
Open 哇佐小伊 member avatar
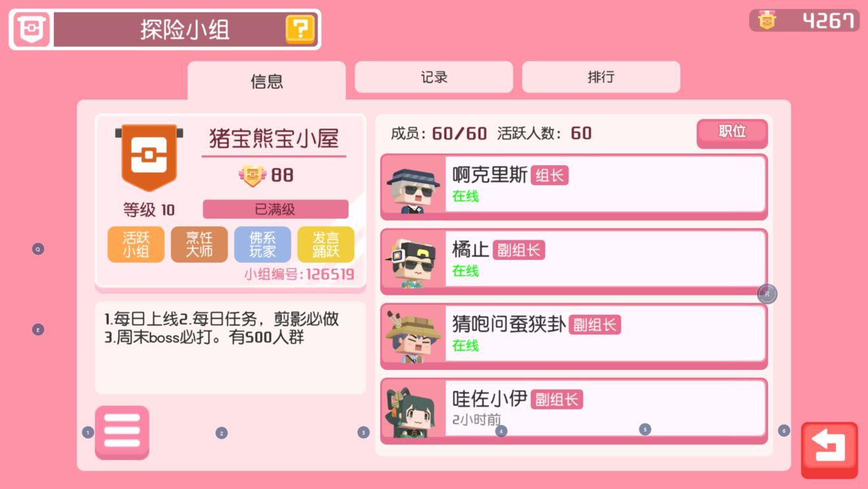tap(414, 409)
